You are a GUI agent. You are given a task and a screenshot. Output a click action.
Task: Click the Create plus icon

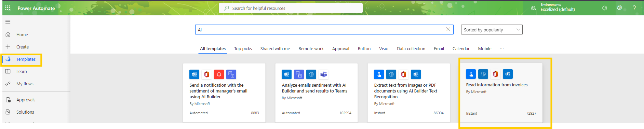(x=8, y=47)
